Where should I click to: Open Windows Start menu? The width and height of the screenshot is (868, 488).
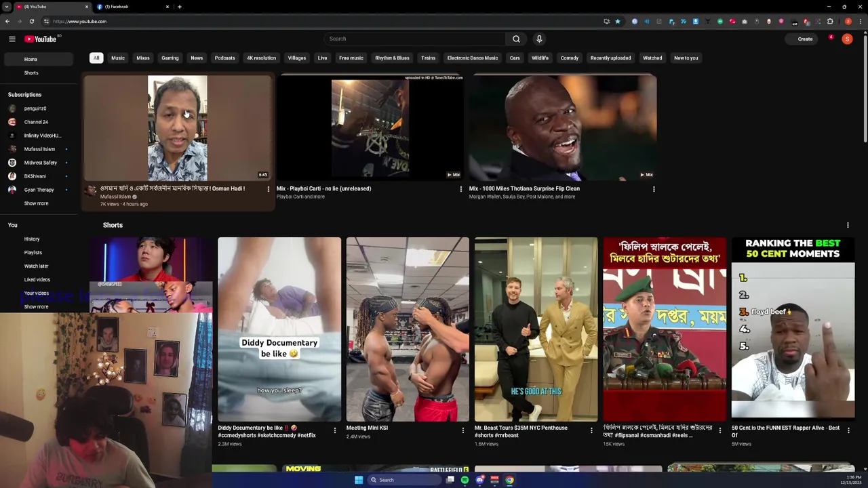point(359,480)
